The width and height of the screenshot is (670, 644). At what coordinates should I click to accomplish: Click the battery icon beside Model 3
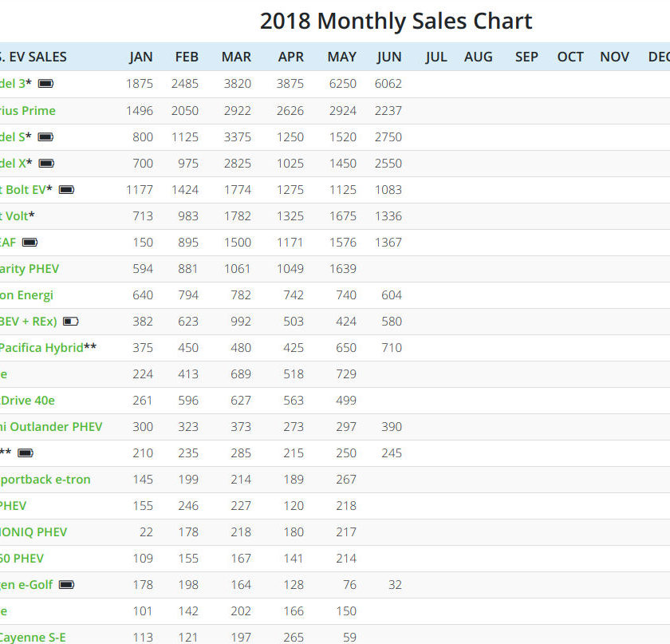[x=45, y=83]
